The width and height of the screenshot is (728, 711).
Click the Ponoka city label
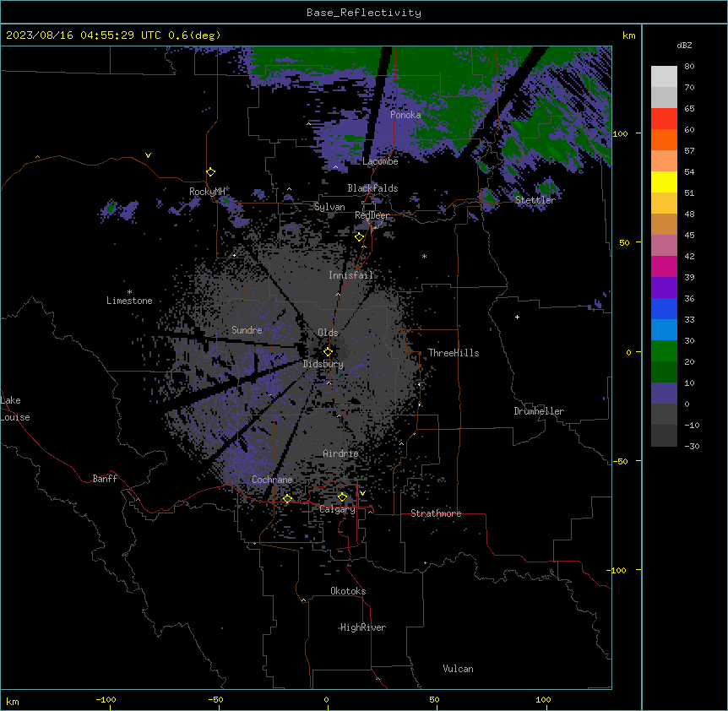(x=405, y=115)
